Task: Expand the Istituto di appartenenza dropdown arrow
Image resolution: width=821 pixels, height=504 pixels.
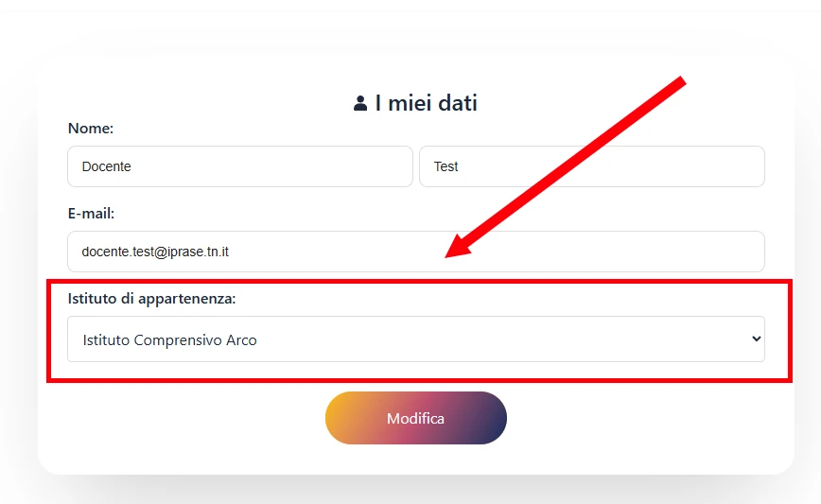Action: pos(755,339)
